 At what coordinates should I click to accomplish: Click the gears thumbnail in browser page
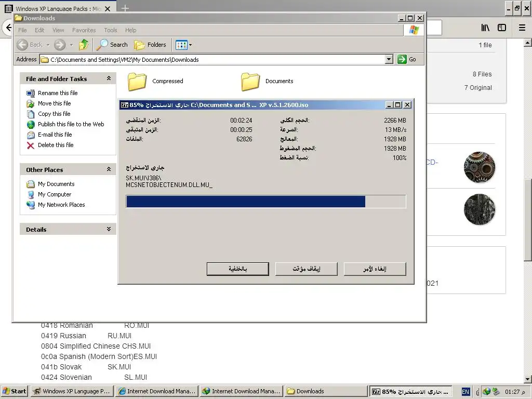pyautogui.click(x=479, y=167)
